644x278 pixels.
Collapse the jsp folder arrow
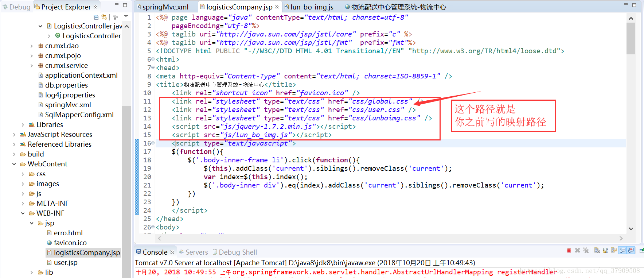coord(32,223)
